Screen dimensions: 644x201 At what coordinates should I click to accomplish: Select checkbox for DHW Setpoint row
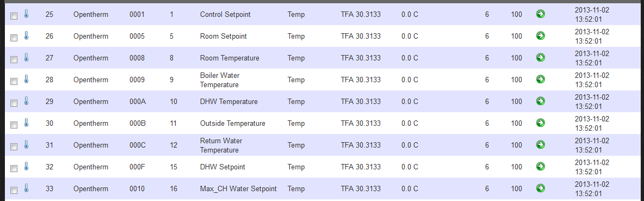[14, 168]
